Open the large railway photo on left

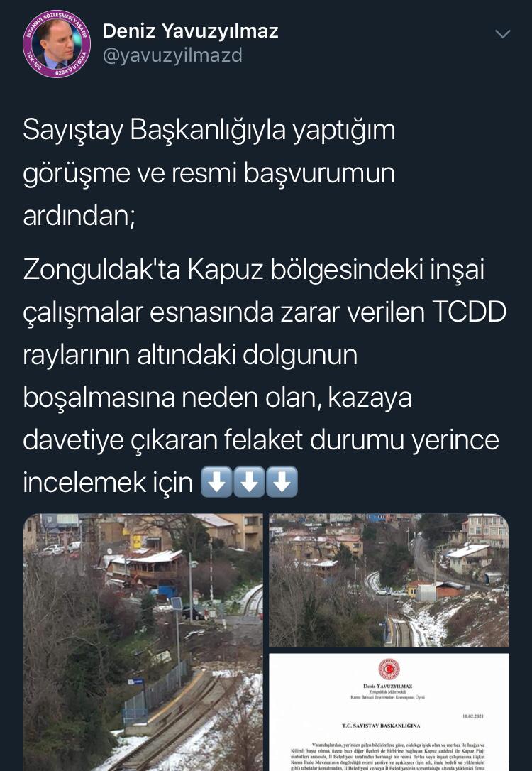[x=143, y=642]
